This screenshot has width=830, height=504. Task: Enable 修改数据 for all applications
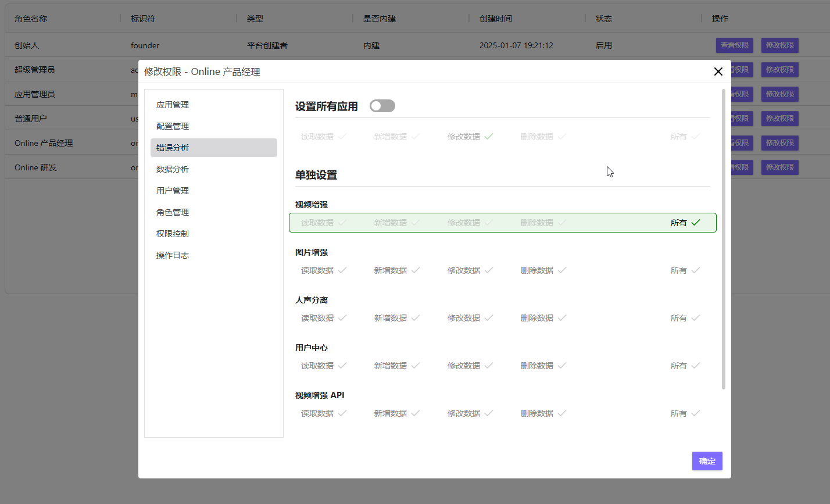(x=470, y=137)
